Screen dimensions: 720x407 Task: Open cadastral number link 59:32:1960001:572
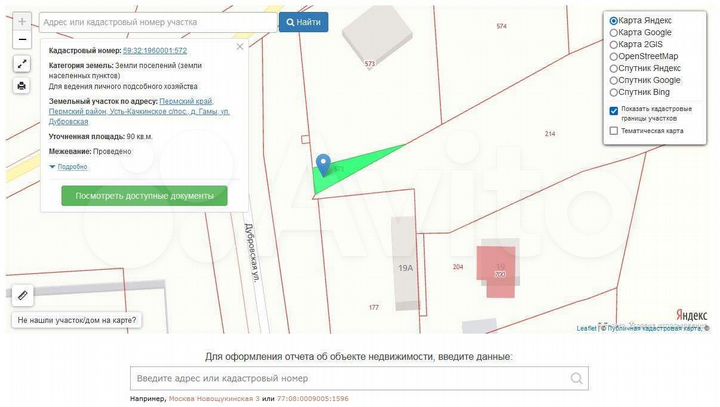pyautogui.click(x=154, y=49)
